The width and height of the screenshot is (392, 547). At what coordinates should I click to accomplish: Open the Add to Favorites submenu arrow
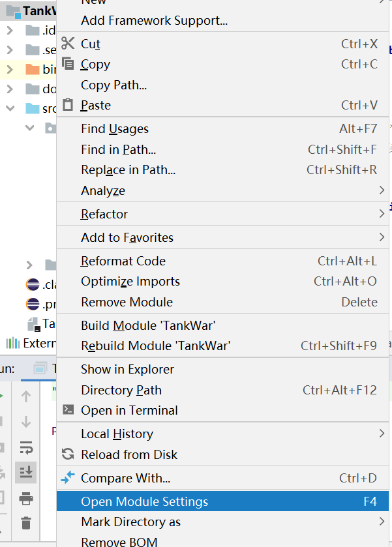coord(382,237)
